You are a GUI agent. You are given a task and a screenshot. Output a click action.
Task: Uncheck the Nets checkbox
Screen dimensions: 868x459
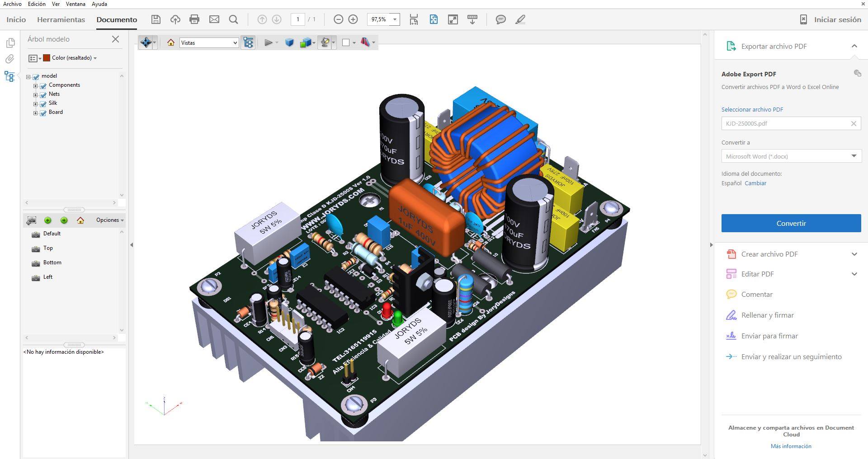(x=43, y=94)
